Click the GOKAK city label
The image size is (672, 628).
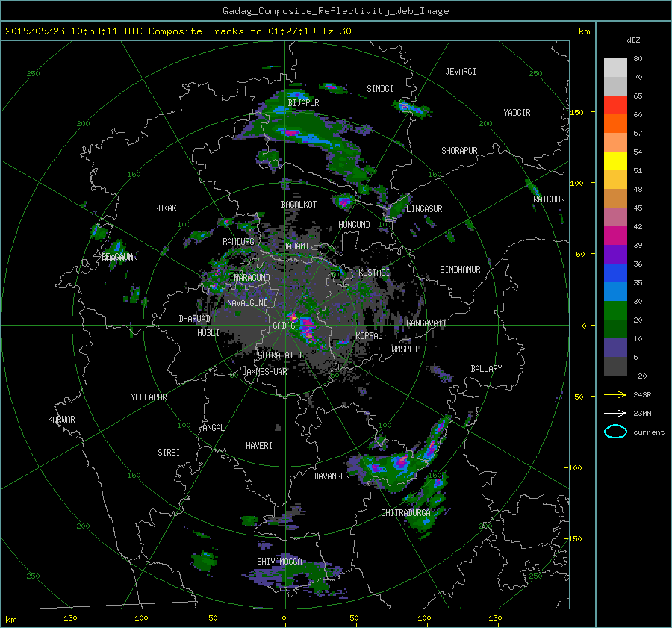[x=165, y=208]
